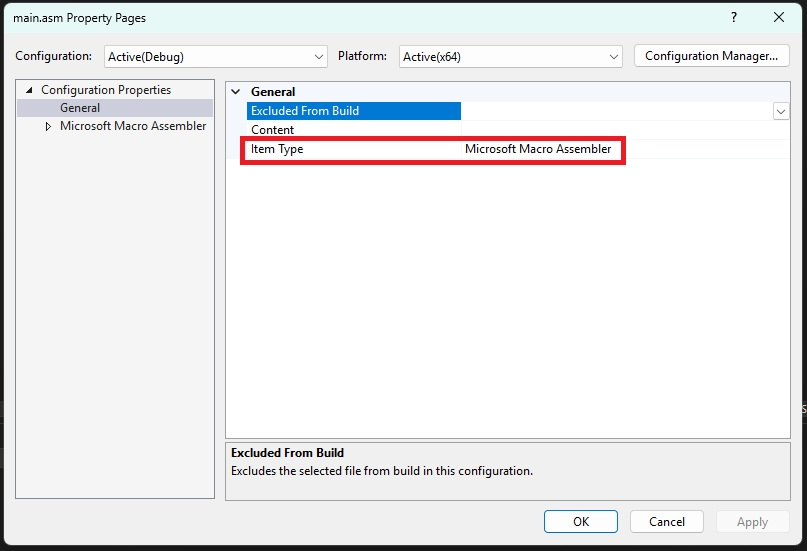Click the Excluded From Build value field
Viewport: 807px width, 551px height.
617,111
